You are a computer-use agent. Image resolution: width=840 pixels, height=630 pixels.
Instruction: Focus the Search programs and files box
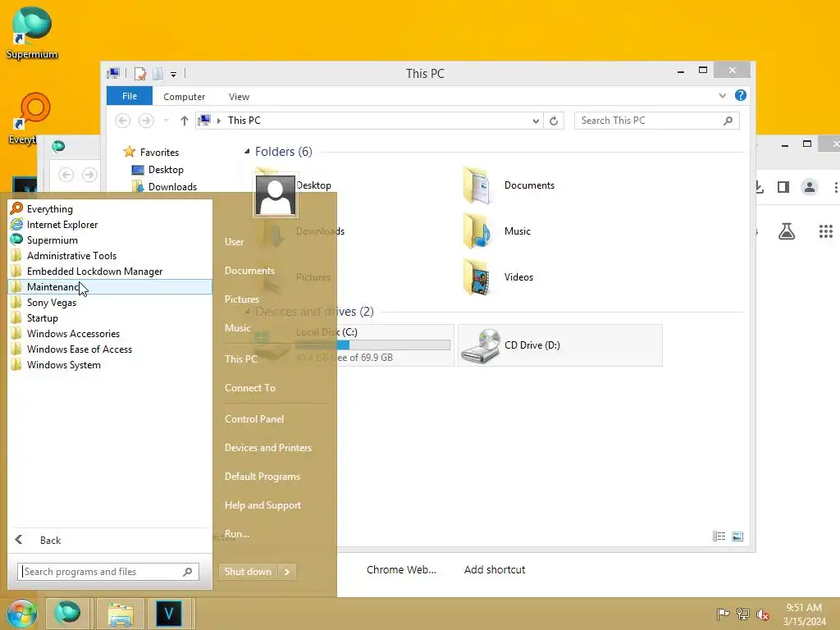(107, 572)
